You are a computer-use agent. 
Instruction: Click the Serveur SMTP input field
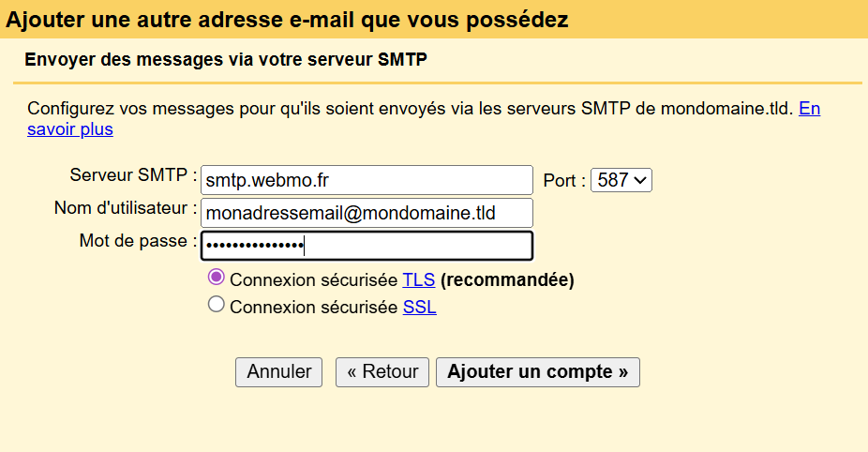[x=367, y=180]
